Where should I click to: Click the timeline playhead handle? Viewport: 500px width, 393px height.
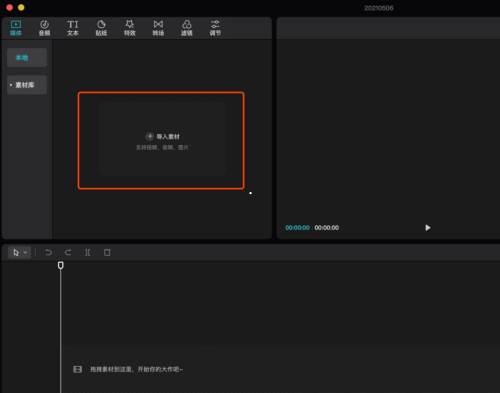pyautogui.click(x=61, y=265)
